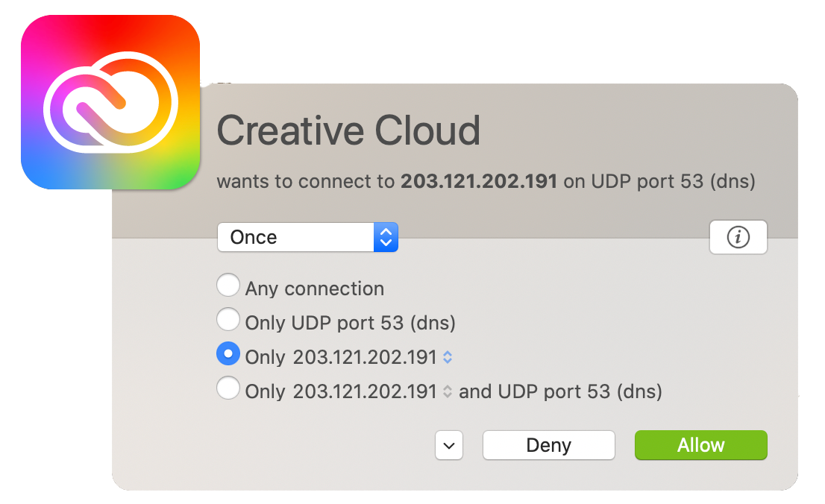825x504 pixels.
Task: Allow the Creative Cloud connection
Action: 701,445
